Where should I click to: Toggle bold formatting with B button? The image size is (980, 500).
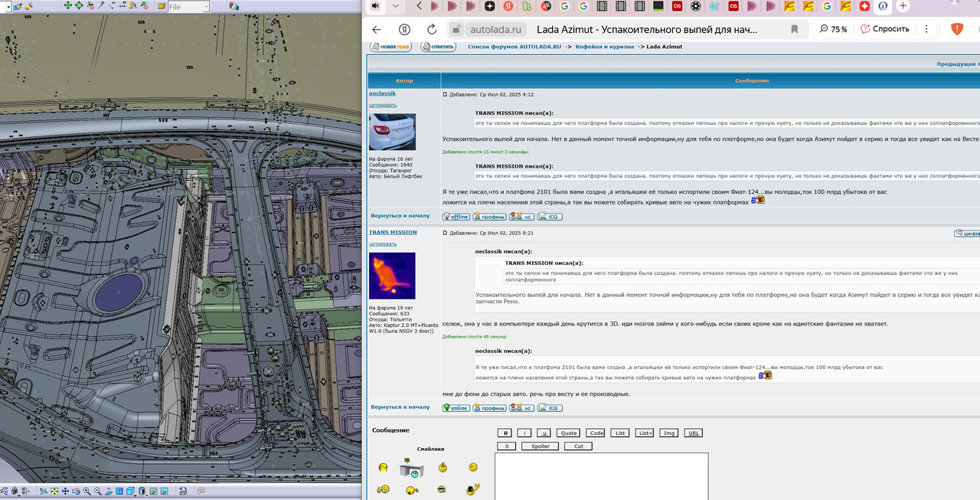[505, 433]
